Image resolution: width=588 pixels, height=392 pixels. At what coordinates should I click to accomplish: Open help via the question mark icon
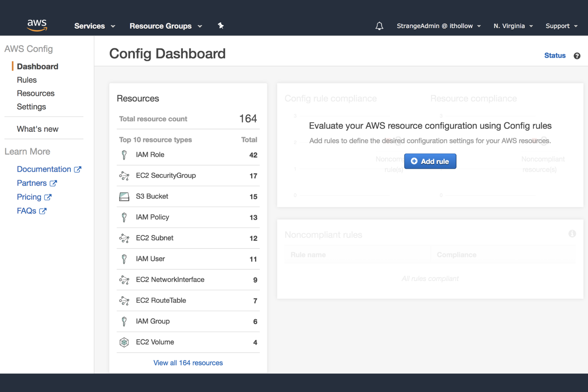pos(577,56)
